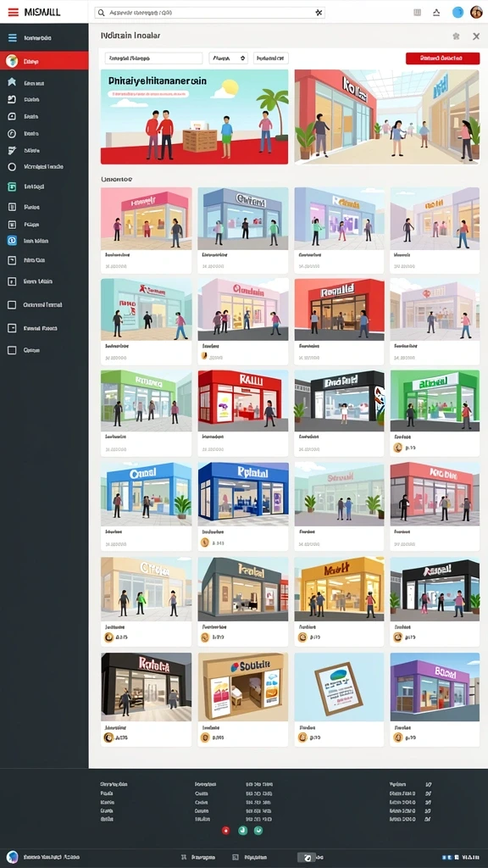The image size is (488, 868).
Task: Click the coin icon under the bright green storefront
Action: point(397,448)
